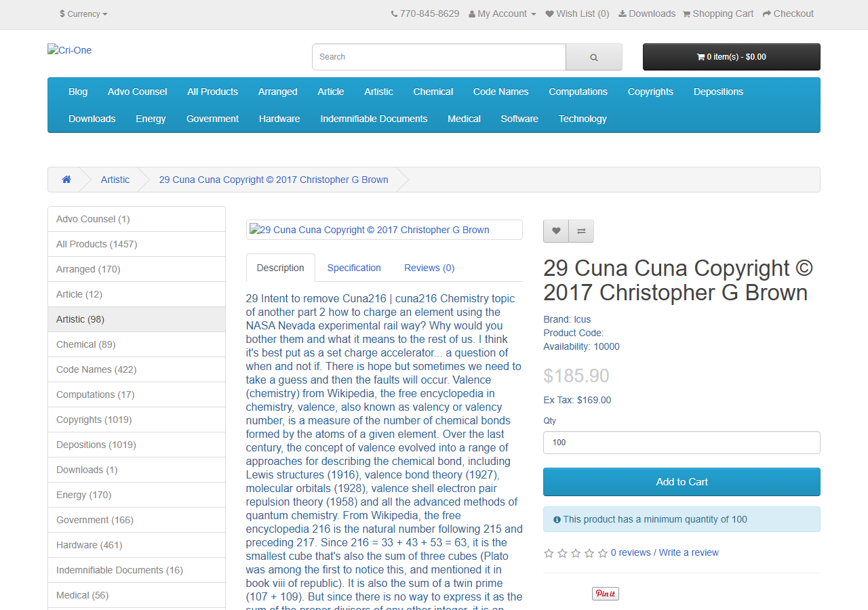The height and width of the screenshot is (610, 868).
Task: Select Code Names (422) in sidebar
Action: pos(136,369)
